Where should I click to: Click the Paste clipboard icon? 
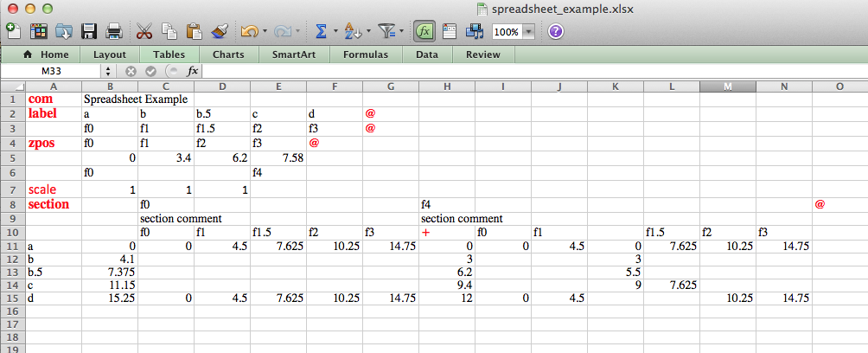(x=195, y=31)
